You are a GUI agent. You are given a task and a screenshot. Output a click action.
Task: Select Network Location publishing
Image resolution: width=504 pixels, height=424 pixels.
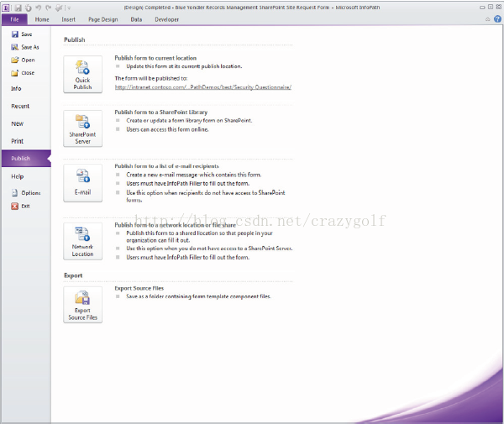click(82, 241)
